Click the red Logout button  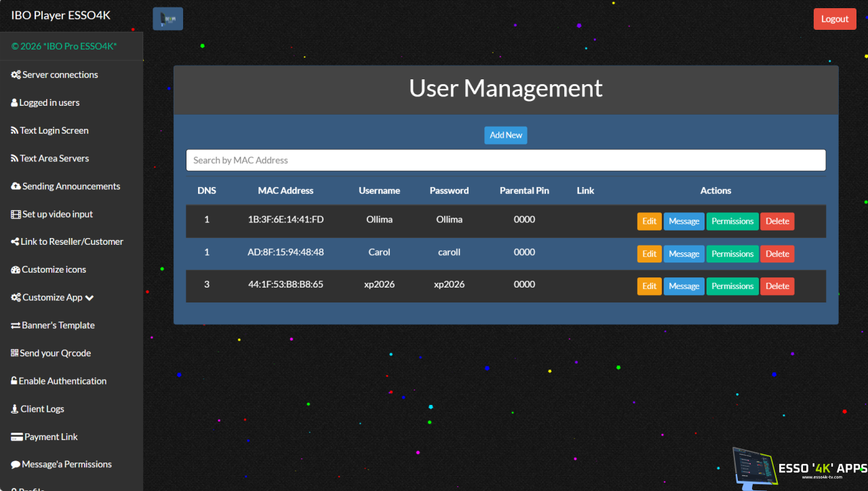click(835, 19)
